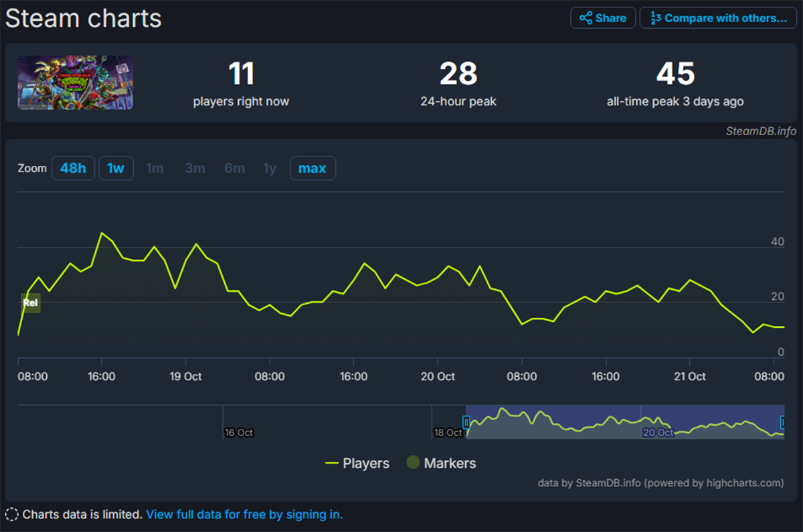Select the 1w zoom range
Screen dimensions: 803x532
[116, 168]
